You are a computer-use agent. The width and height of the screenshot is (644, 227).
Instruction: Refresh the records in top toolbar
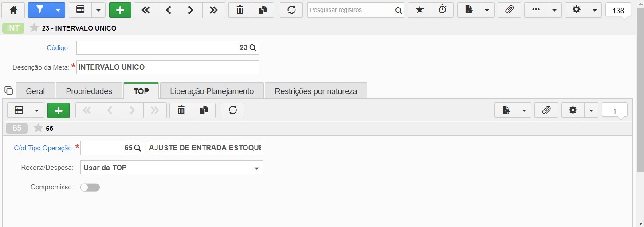click(291, 10)
